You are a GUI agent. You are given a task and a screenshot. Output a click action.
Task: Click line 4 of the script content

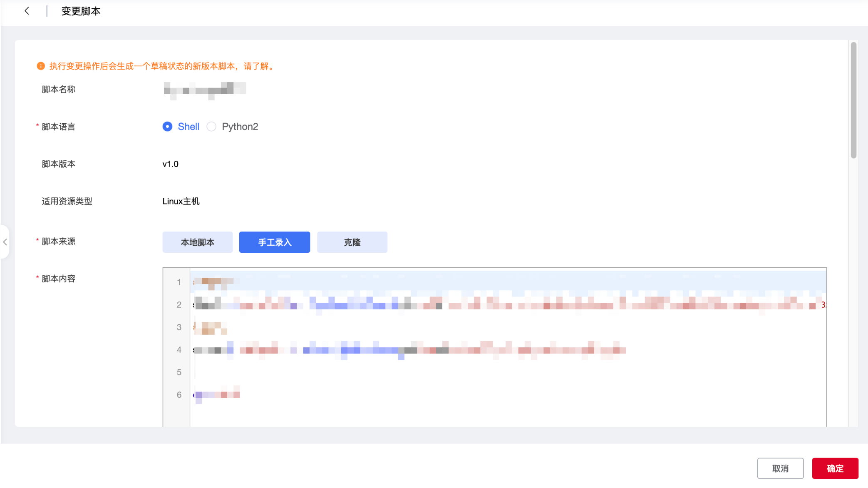(408, 350)
